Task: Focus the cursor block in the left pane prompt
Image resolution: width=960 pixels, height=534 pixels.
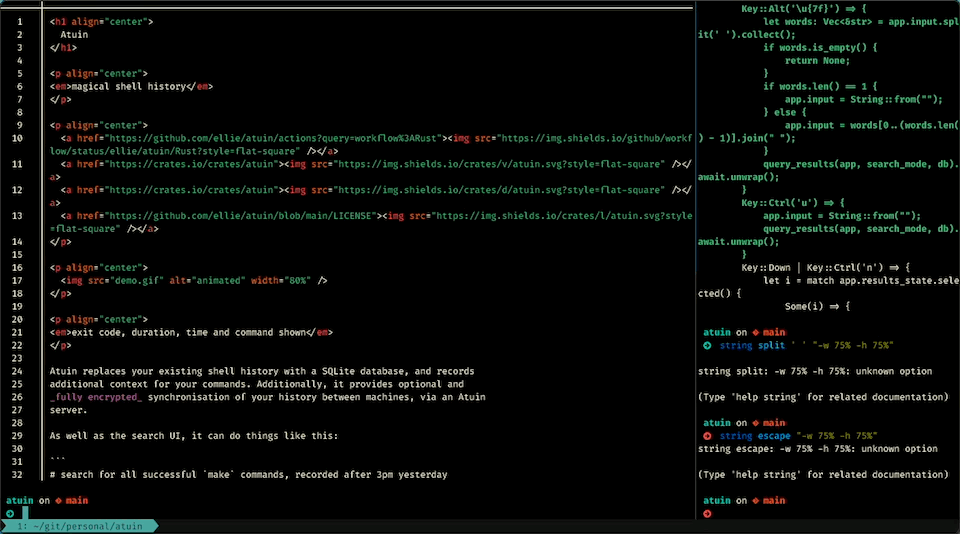Action: [25, 512]
